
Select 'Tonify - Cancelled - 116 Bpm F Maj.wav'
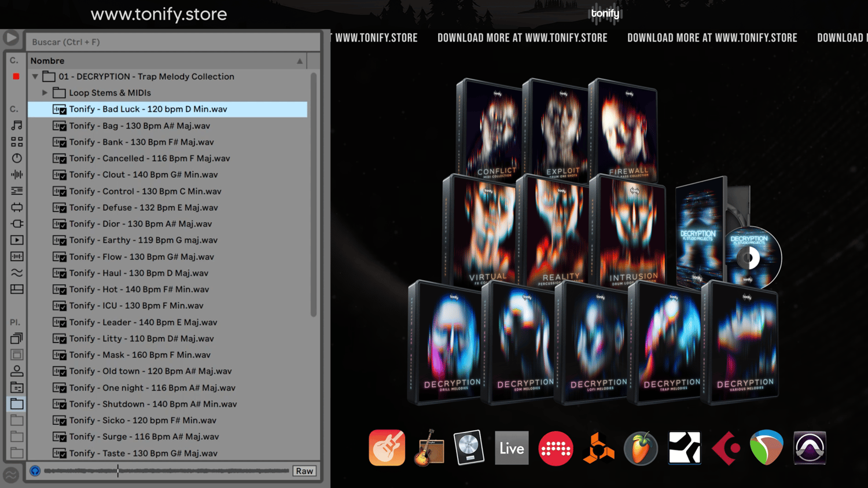[167, 158]
